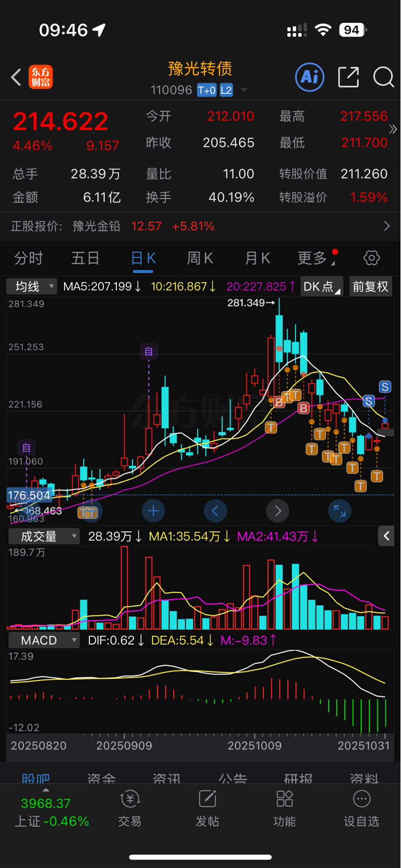Tap the L2 badge
Image resolution: width=401 pixels, height=868 pixels.
click(226, 90)
